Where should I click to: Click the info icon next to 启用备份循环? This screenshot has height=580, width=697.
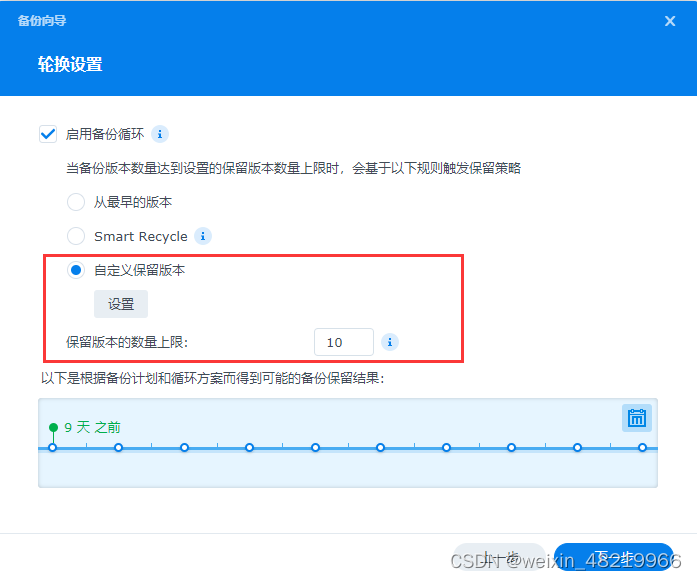pos(160,134)
